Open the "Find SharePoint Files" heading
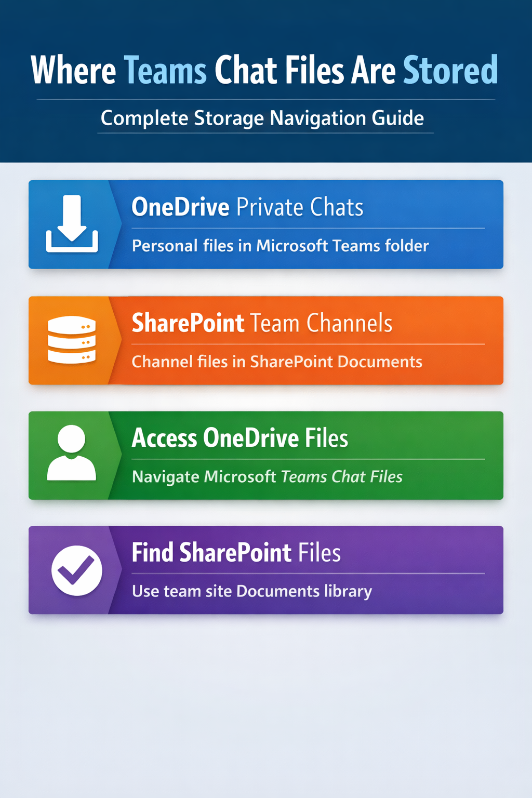 pos(236,553)
